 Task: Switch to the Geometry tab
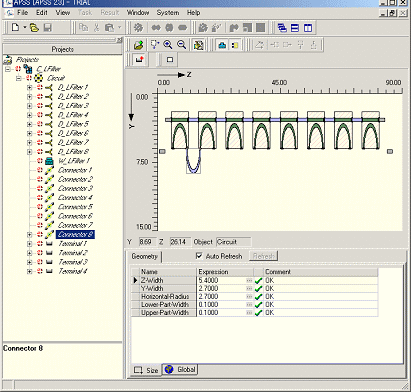144,256
